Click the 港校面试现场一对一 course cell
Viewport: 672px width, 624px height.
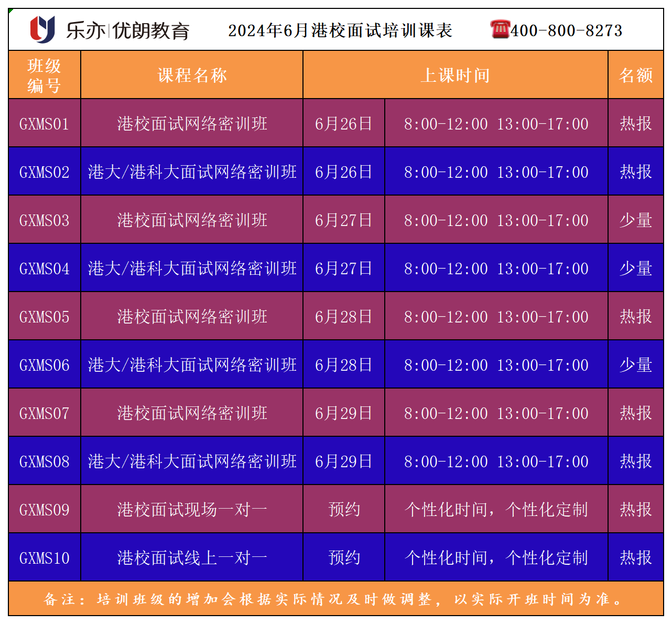click(192, 510)
